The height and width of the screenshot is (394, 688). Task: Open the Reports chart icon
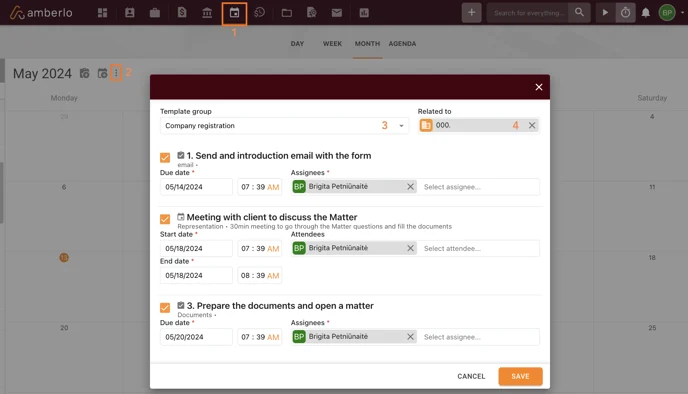click(x=364, y=13)
